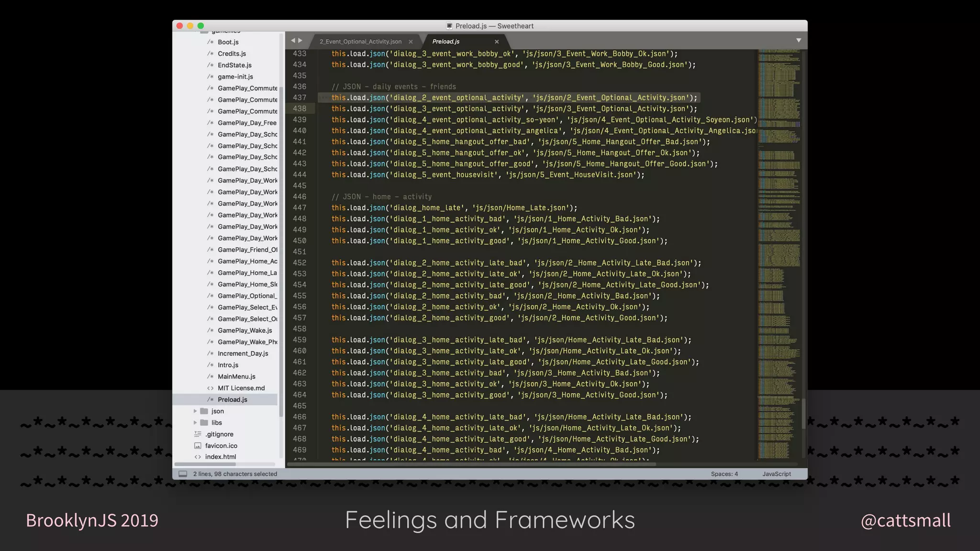This screenshot has height=551, width=980.
Task: Click the index.html markup file icon
Action: 198,457
